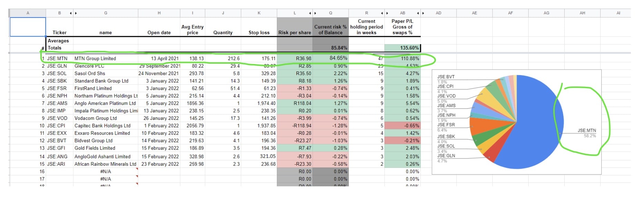
Task: Select the 'African Rainbow Minerals Ltd' cell
Action: (106, 164)
